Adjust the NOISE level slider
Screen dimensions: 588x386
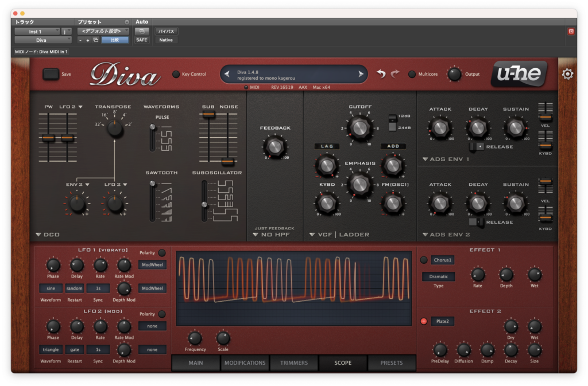(227, 162)
